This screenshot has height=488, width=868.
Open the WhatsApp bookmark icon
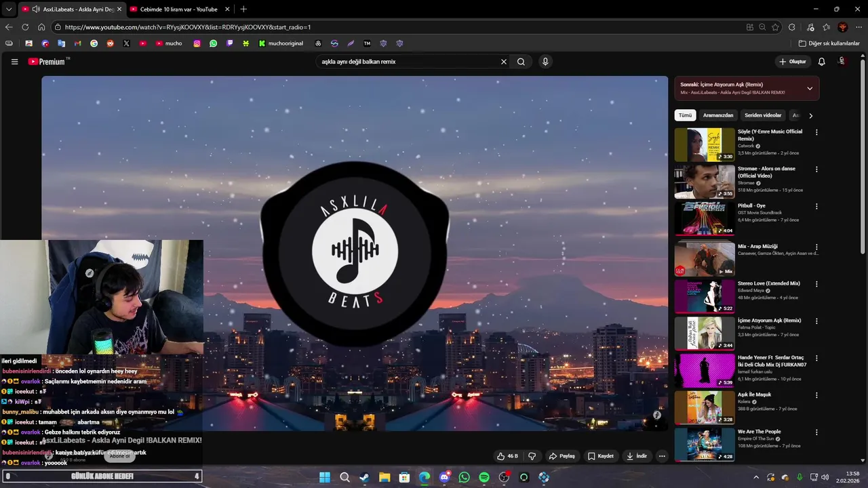point(214,43)
